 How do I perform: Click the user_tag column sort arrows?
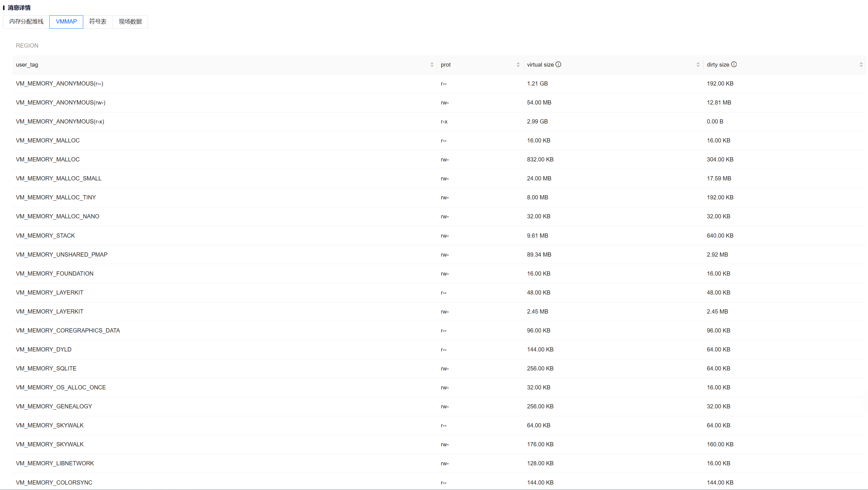pos(432,65)
